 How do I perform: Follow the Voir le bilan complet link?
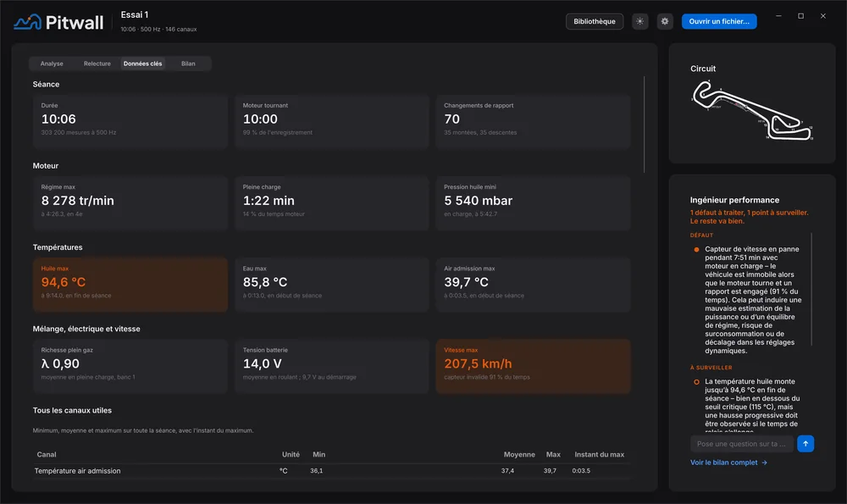coord(728,462)
